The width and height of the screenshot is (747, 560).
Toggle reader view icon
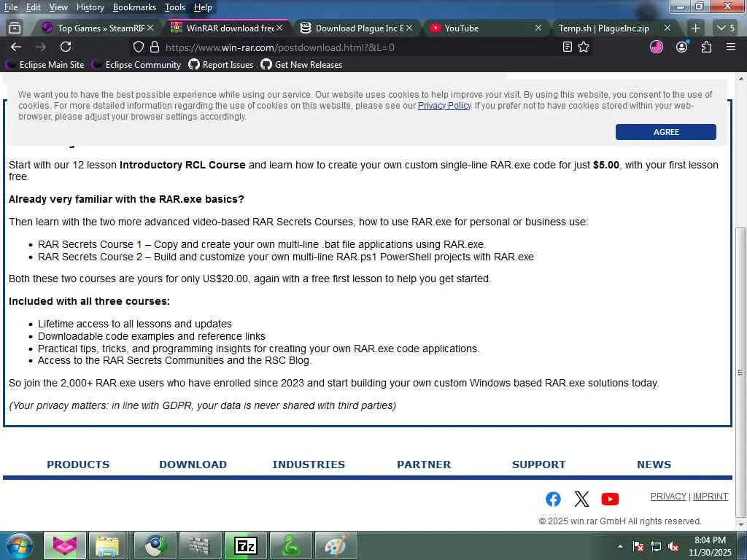point(567,47)
